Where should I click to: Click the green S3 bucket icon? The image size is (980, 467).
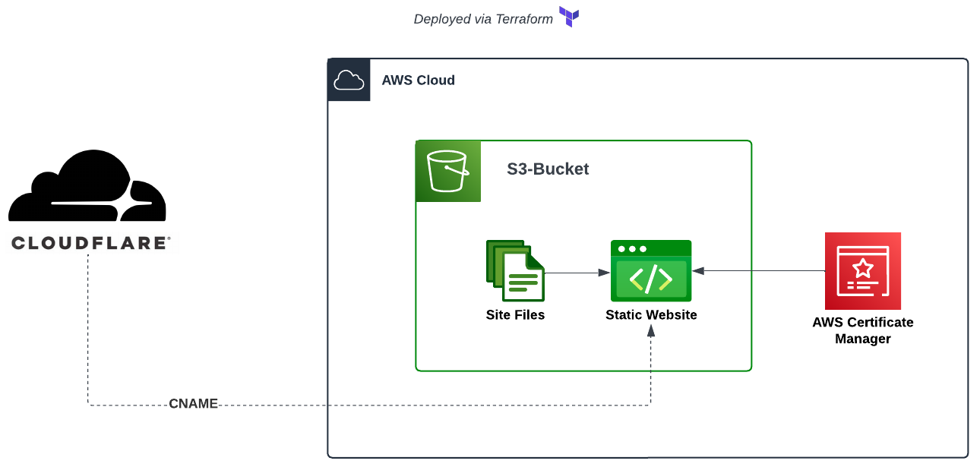point(448,172)
